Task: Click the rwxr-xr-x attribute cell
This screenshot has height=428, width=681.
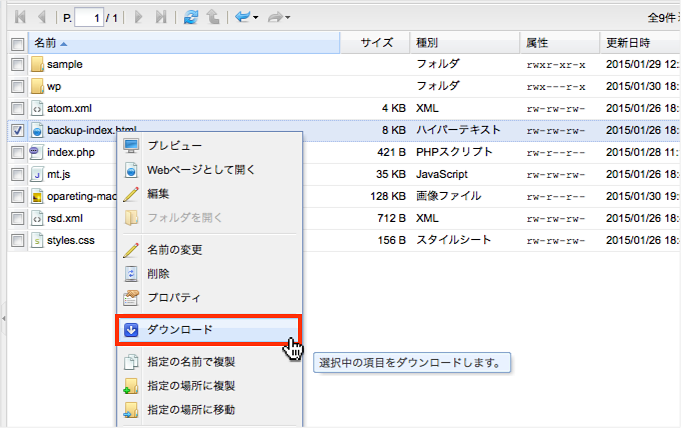Action: click(x=556, y=65)
